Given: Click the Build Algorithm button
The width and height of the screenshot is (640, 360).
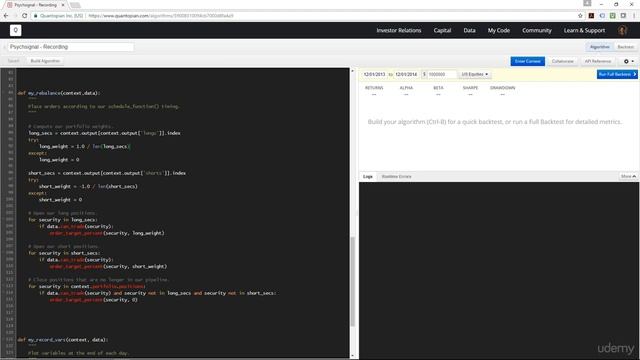Looking at the screenshot, I should [45, 61].
